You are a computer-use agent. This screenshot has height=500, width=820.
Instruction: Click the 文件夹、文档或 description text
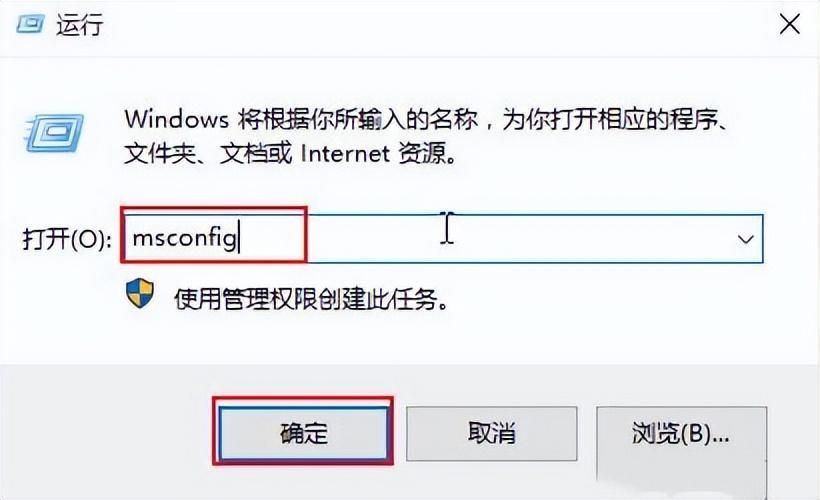(x=208, y=154)
